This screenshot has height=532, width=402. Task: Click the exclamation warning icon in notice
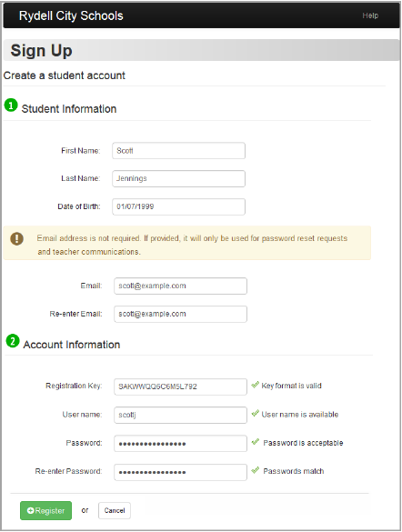coord(17,238)
